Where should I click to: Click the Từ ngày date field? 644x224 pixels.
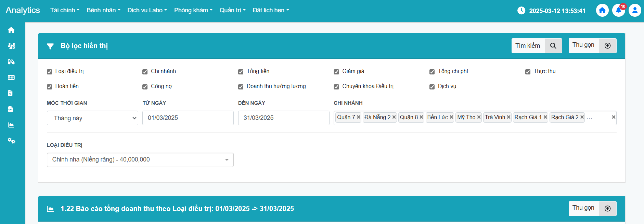pos(188,118)
